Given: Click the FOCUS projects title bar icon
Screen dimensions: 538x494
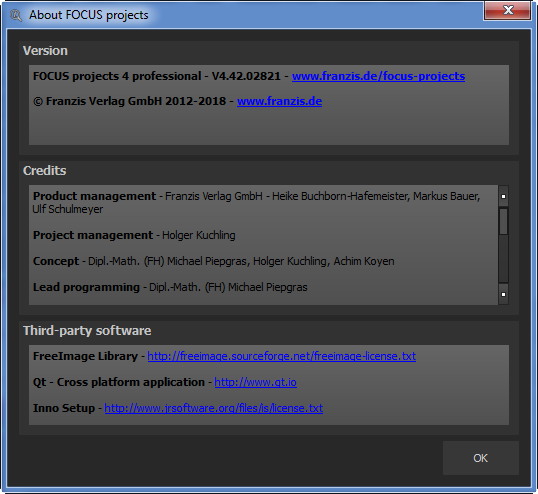Looking at the screenshot, I should pyautogui.click(x=16, y=15).
